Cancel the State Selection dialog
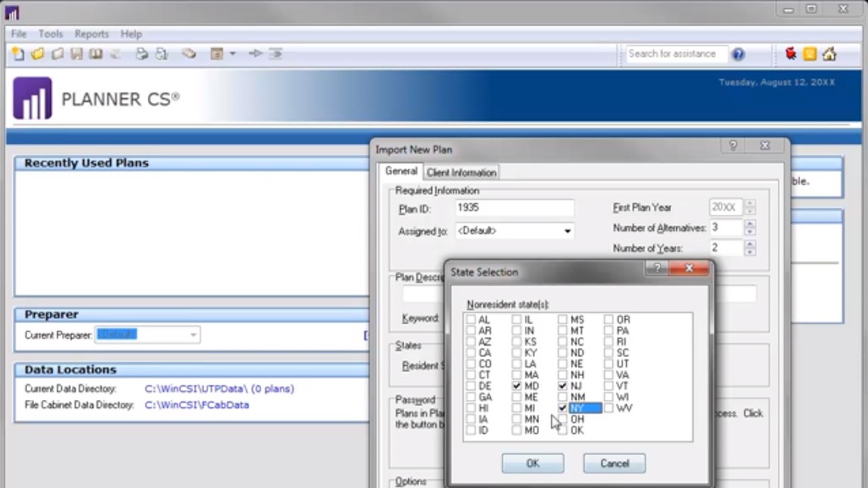The image size is (868, 488). [x=614, y=464]
